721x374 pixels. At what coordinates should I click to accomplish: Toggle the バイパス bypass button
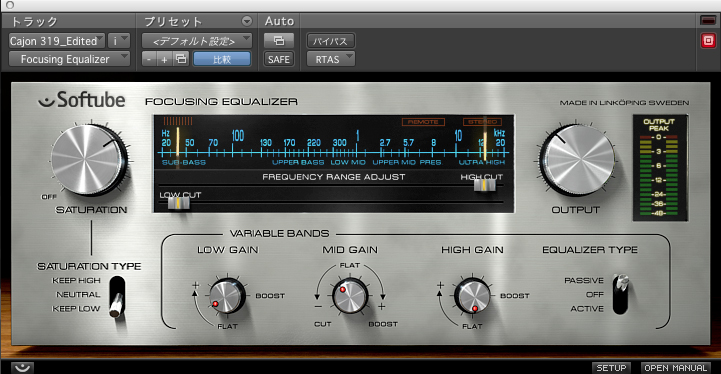[x=330, y=41]
